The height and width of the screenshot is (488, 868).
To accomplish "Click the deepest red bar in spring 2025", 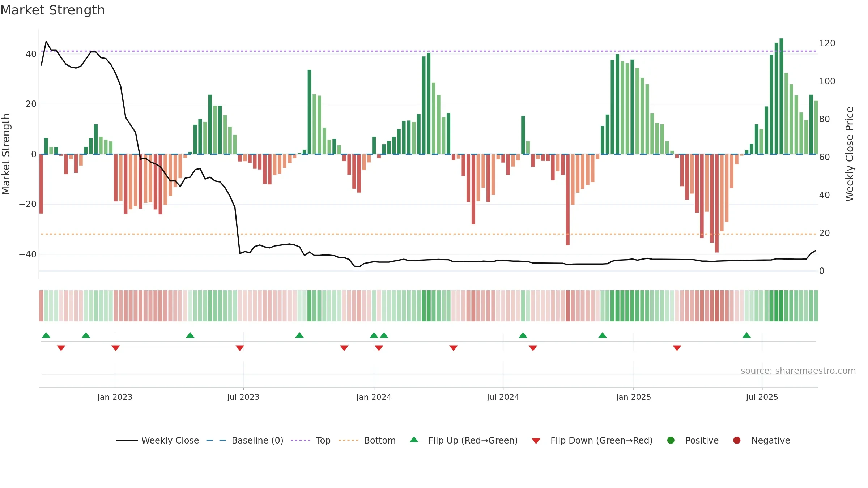I will pos(717,203).
